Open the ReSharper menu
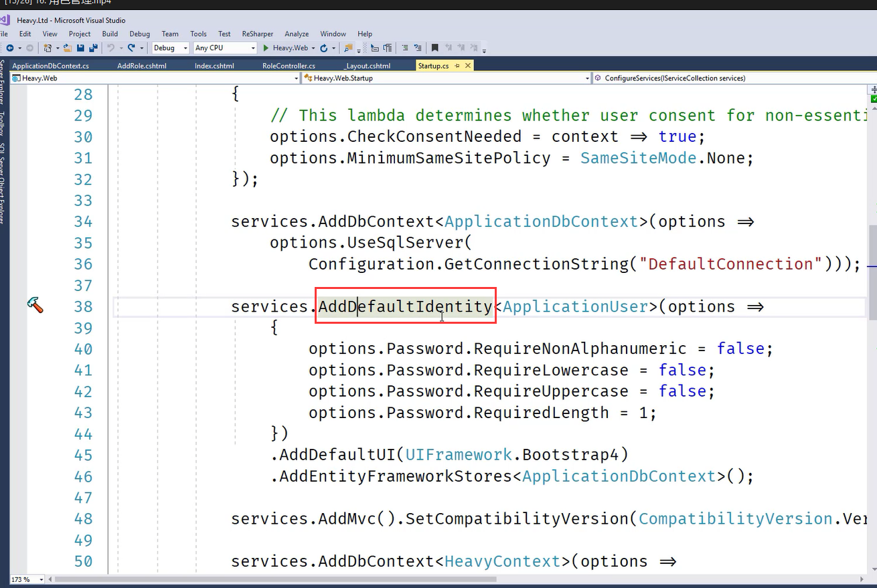This screenshot has width=877, height=588. [x=257, y=33]
